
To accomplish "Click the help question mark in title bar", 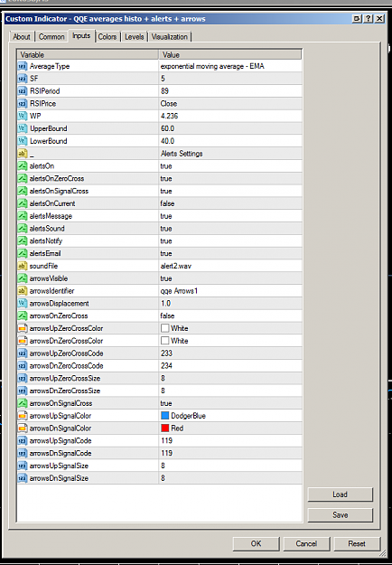I will pyautogui.click(x=368, y=19).
